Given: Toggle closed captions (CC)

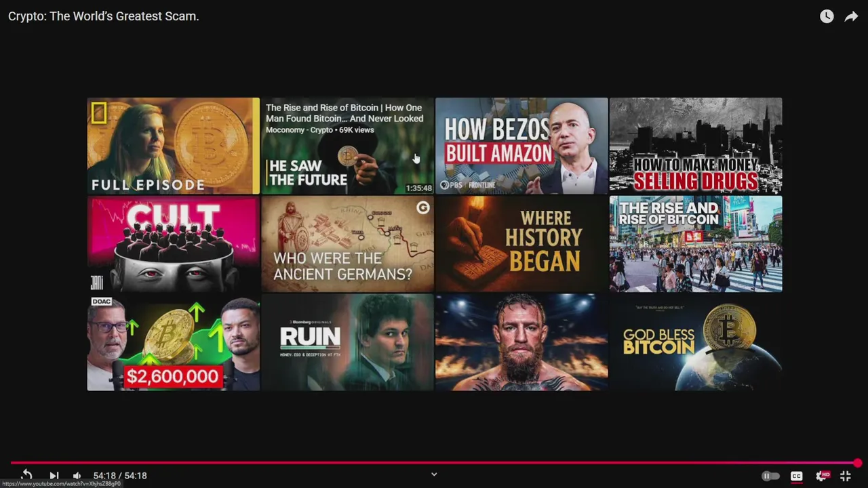Looking at the screenshot, I should pos(797,476).
